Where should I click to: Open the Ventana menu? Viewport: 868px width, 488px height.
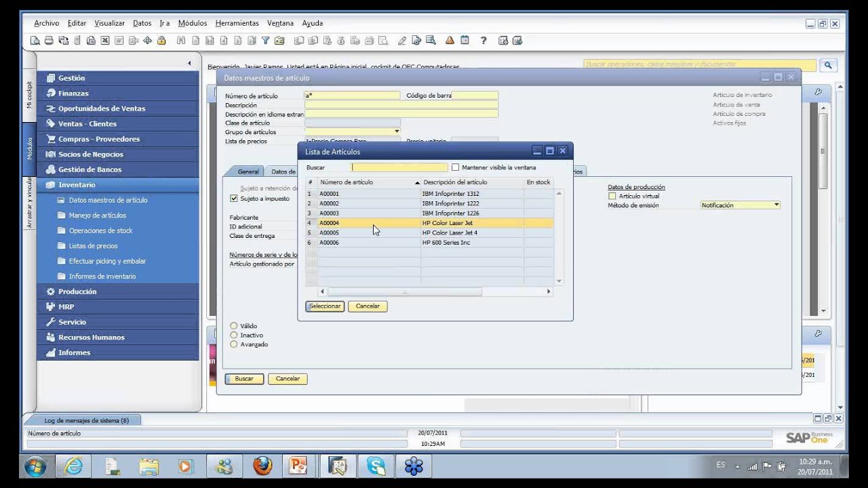(x=280, y=23)
